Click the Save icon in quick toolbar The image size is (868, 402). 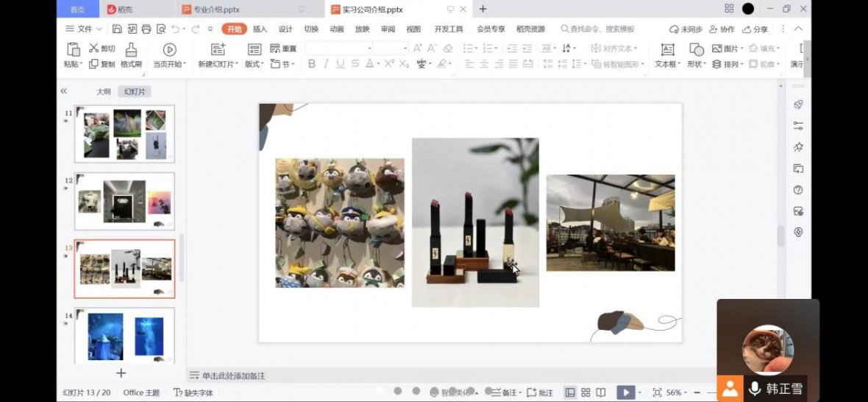click(x=117, y=29)
